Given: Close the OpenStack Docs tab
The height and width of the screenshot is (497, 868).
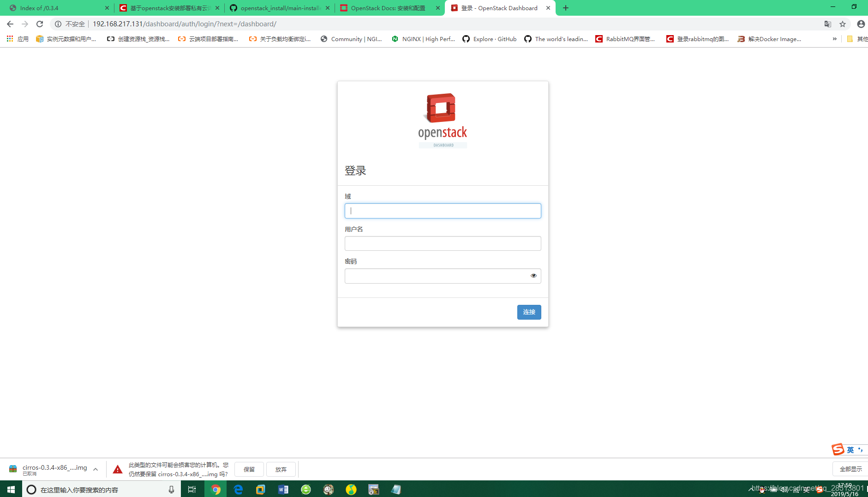Looking at the screenshot, I should (438, 8).
